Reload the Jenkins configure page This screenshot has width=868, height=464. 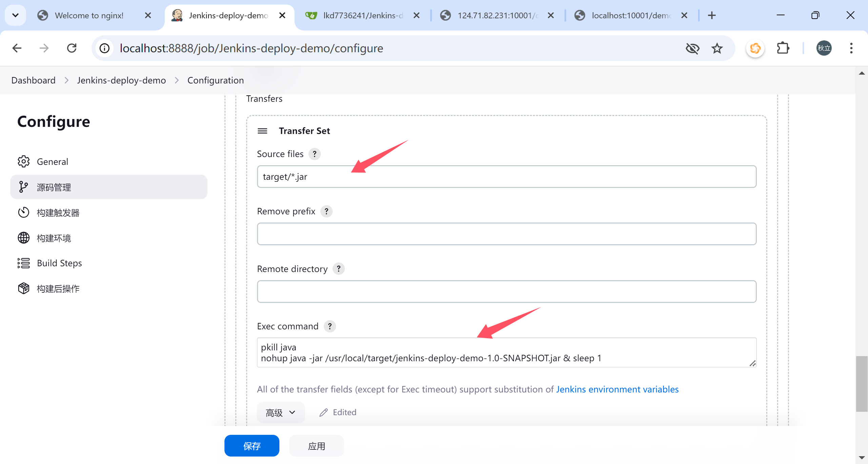72,48
